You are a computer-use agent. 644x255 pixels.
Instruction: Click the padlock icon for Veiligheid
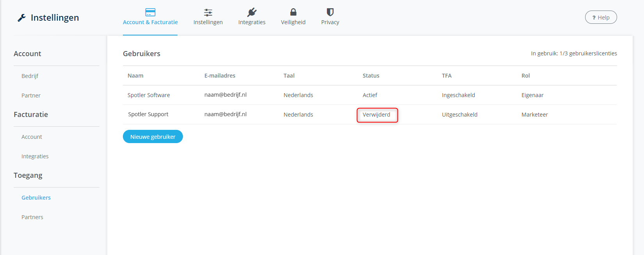click(x=293, y=12)
